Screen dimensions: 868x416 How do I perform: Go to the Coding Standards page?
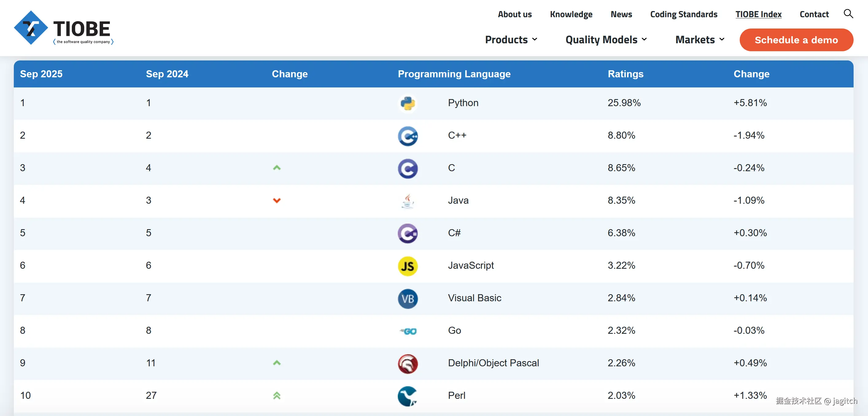click(683, 14)
